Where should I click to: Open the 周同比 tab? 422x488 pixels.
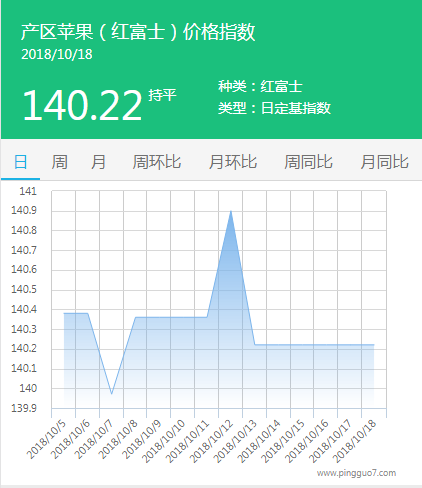(x=308, y=162)
